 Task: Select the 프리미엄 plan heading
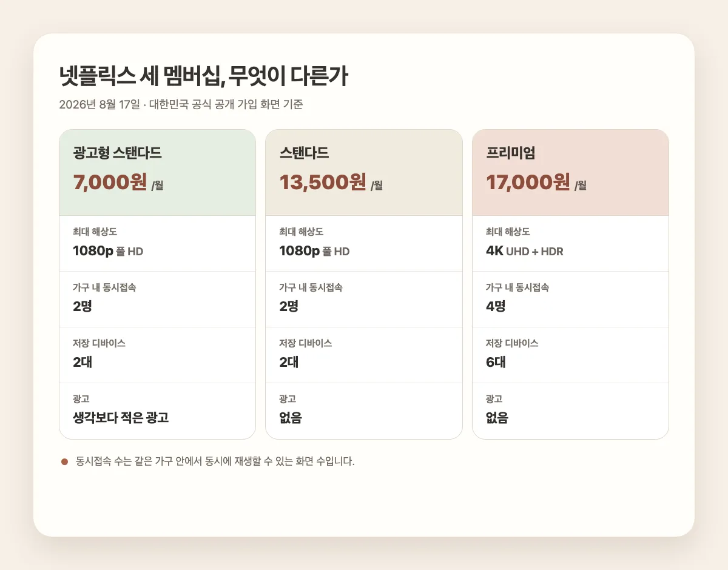click(510, 153)
